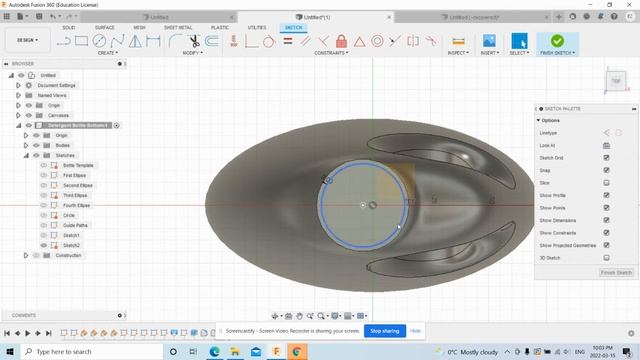Apply the Midpoint triangle constraint

click(x=359, y=41)
